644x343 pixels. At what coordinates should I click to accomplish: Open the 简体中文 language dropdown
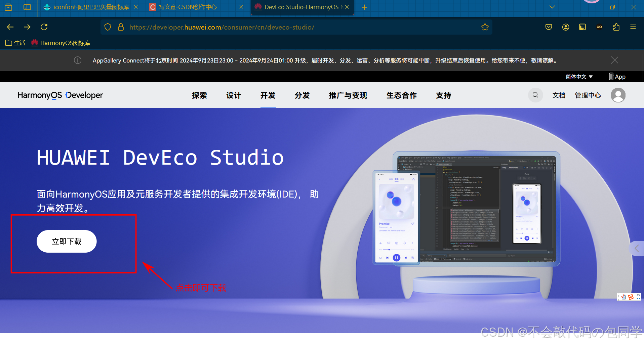[579, 77]
